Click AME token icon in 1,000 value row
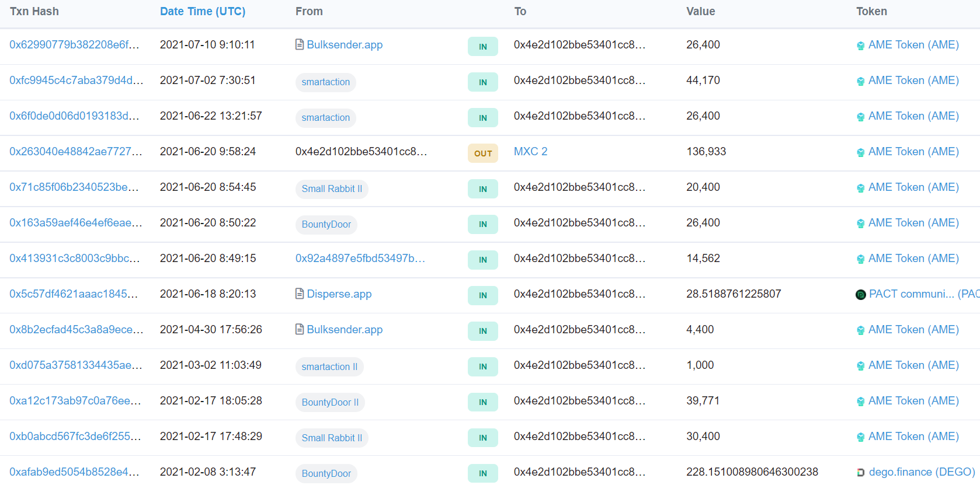Image resolution: width=980 pixels, height=492 pixels. tap(860, 366)
